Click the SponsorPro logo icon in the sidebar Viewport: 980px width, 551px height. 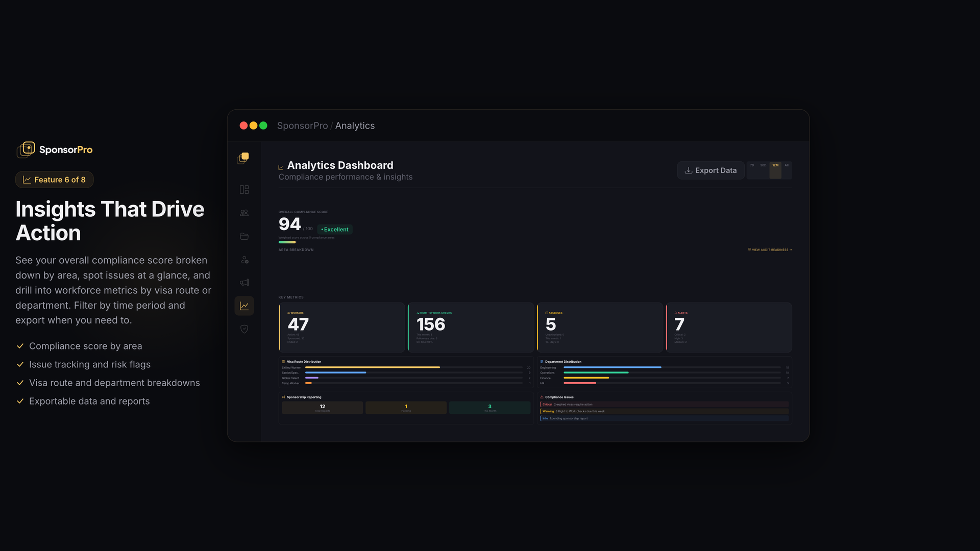244,158
